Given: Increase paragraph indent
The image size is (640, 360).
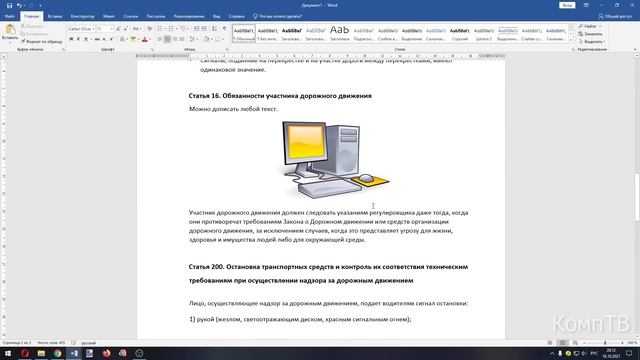Looking at the screenshot, I should pos(204,29).
